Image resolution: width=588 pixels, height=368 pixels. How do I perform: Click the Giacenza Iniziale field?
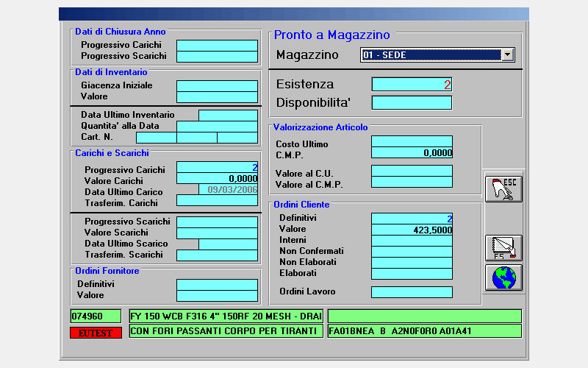(x=217, y=86)
